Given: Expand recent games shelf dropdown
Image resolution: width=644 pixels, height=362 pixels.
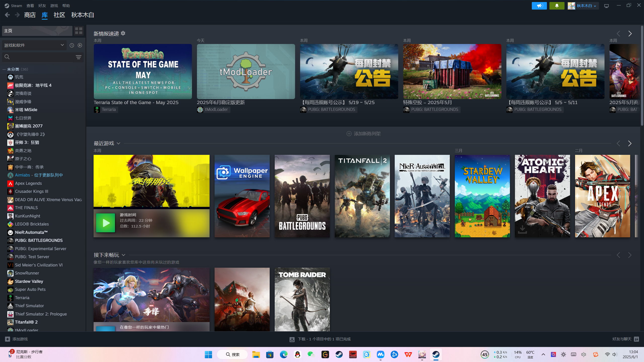Looking at the screenshot, I should 118,144.
